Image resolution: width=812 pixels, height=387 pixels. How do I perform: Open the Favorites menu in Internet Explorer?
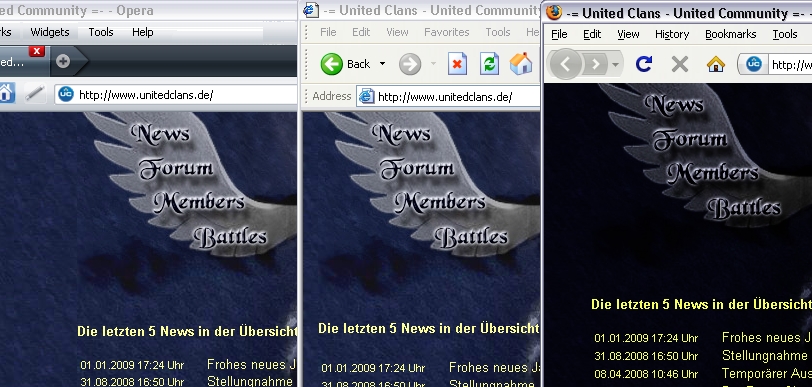click(x=446, y=32)
